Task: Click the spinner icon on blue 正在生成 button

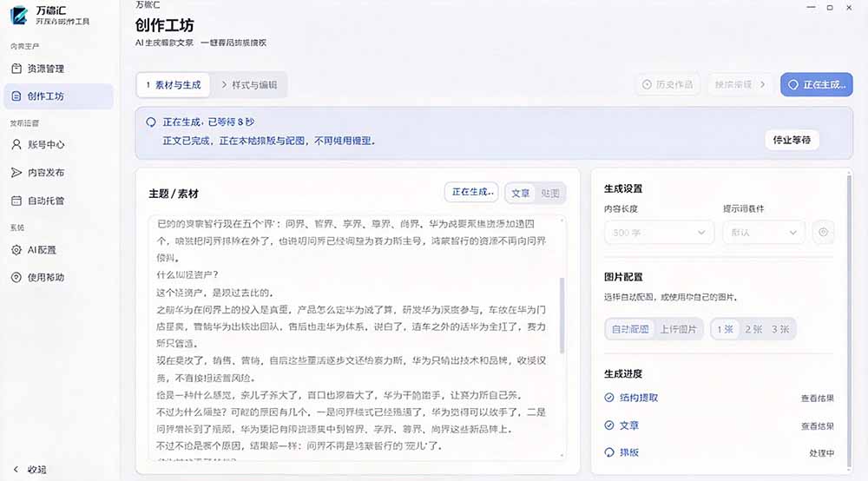Action: (793, 85)
